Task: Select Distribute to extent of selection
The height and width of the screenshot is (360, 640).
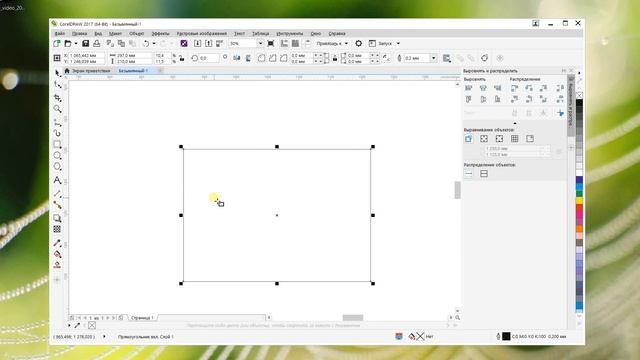Action: (x=469, y=174)
